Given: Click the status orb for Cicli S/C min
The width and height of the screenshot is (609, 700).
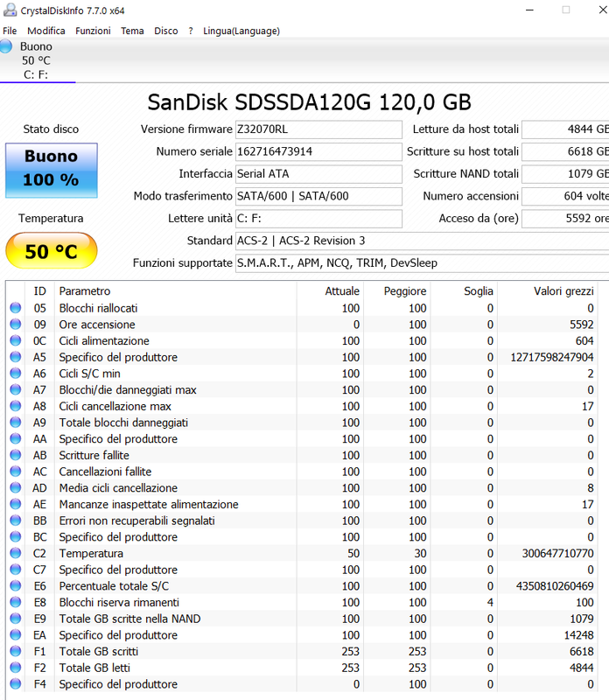Looking at the screenshot, I should click(16, 374).
